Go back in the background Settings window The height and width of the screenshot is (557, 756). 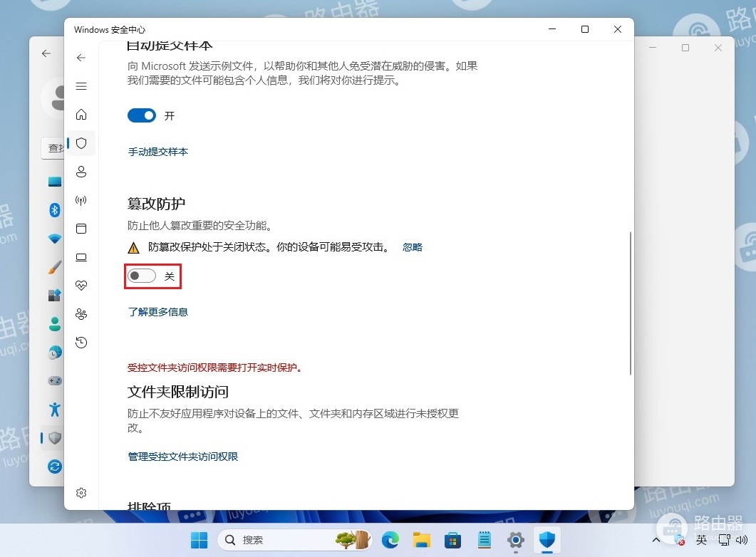(x=46, y=53)
